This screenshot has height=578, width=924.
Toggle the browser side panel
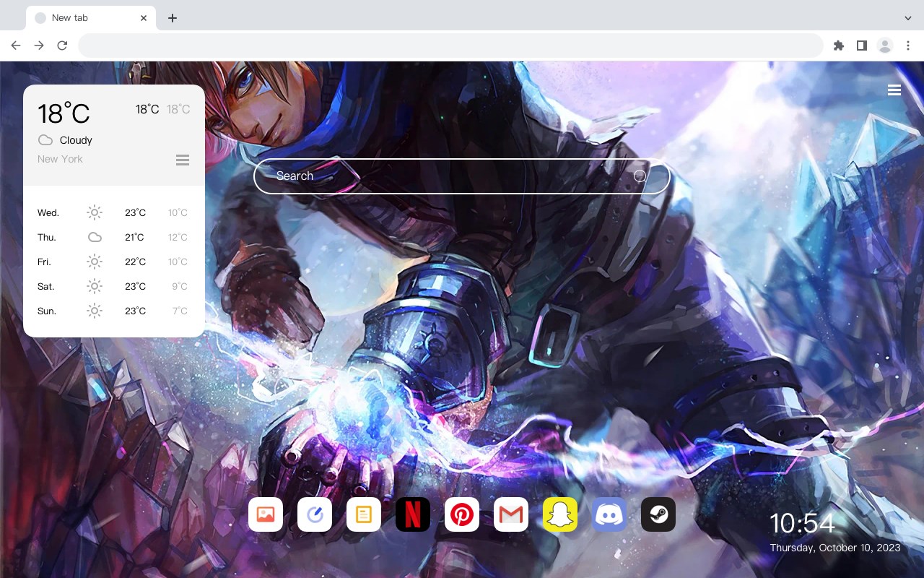[862, 46]
